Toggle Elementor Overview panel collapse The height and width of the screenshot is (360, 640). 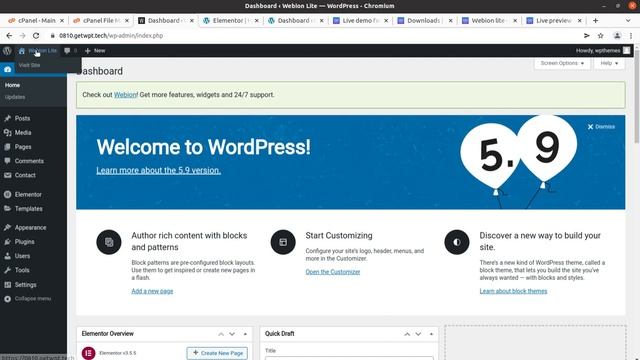pyautogui.click(x=245, y=334)
